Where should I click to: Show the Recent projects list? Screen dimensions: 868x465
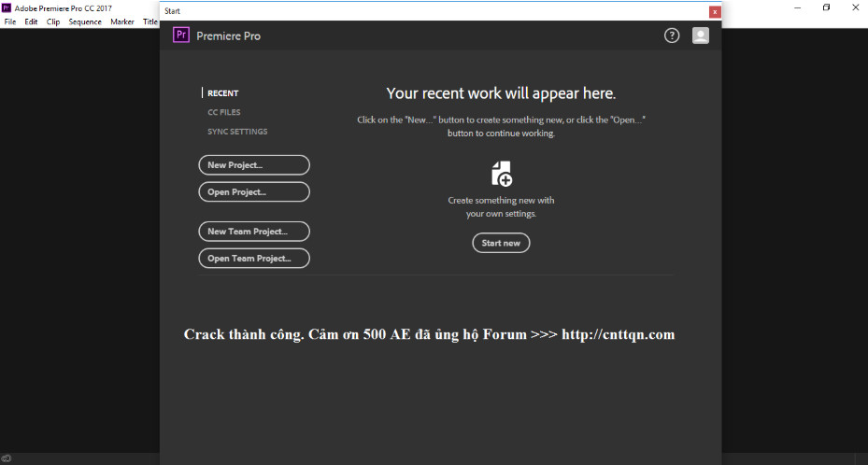[x=222, y=93]
